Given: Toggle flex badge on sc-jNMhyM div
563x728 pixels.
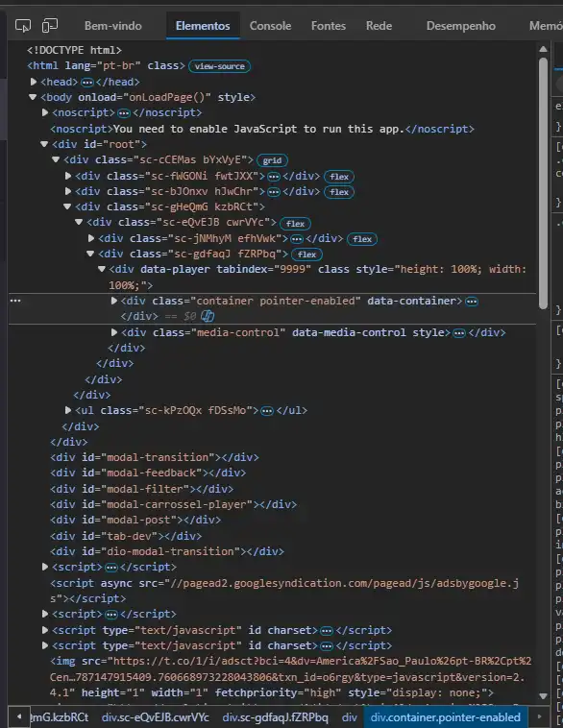Looking at the screenshot, I should click(362, 239).
